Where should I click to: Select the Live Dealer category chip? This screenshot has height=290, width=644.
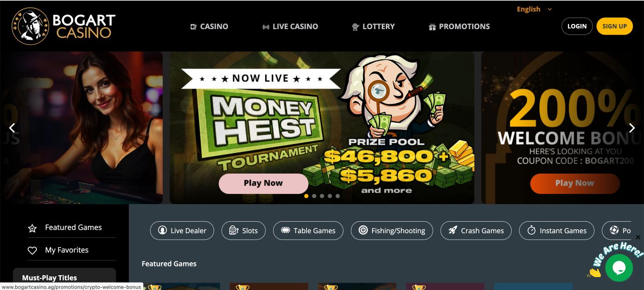pyautogui.click(x=182, y=230)
